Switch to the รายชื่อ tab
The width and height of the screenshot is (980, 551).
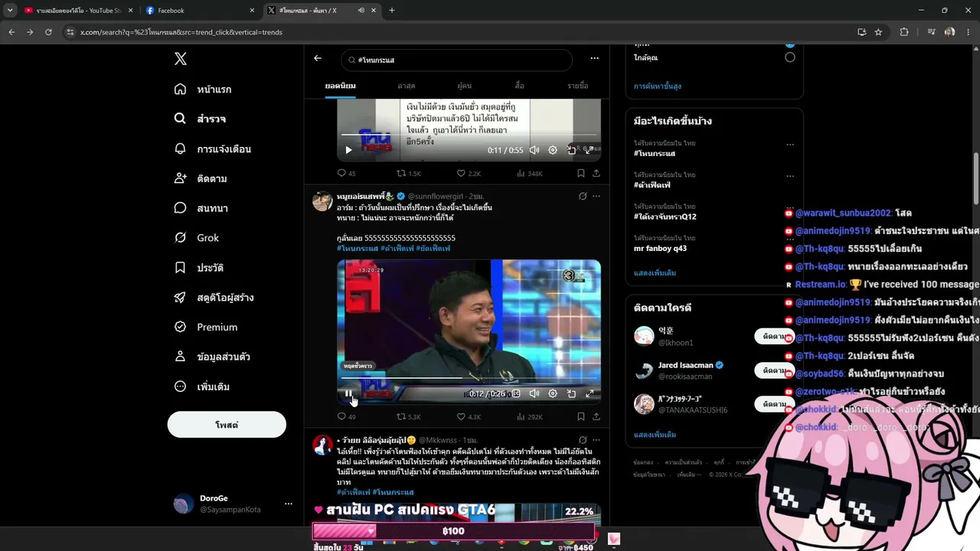coord(578,86)
